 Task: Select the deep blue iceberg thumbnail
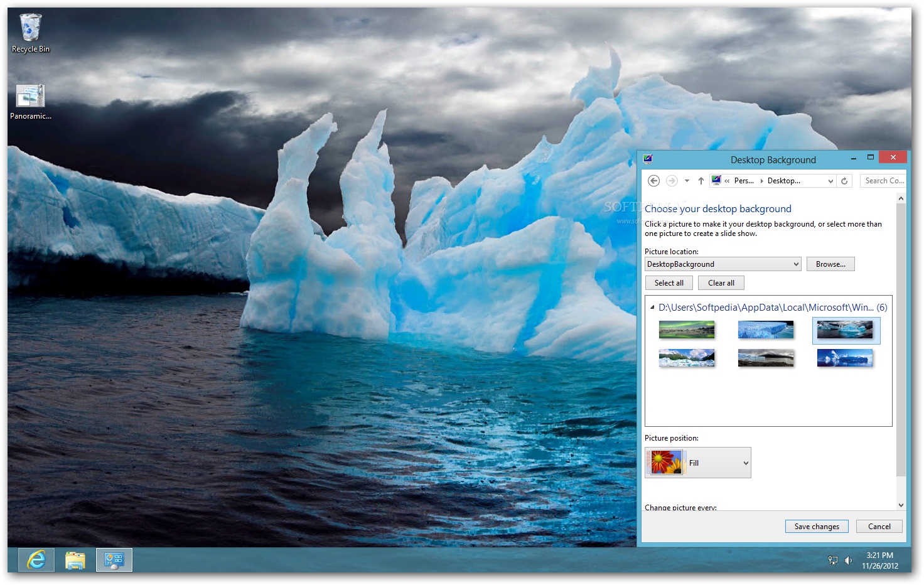[x=845, y=358]
